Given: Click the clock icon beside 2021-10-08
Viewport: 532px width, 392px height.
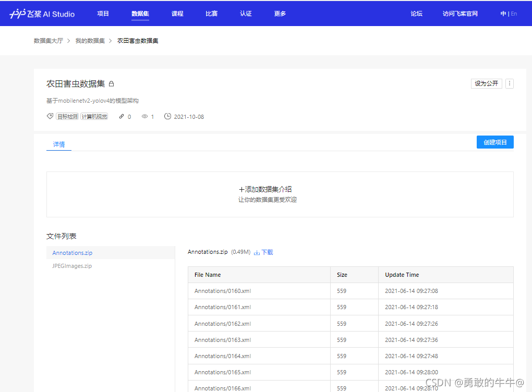Looking at the screenshot, I should tap(167, 116).
